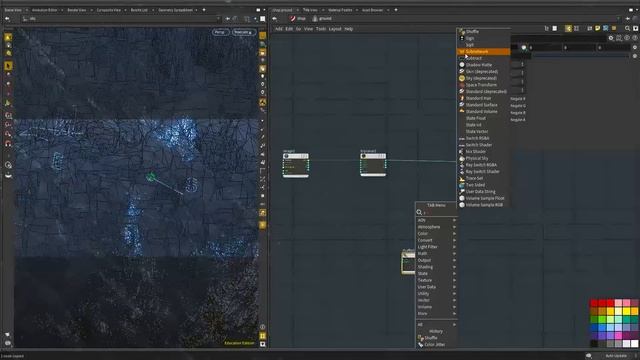Click the top yellow icon in left toolbar
The height and width of the screenshot is (360, 640).
tap(8, 37)
